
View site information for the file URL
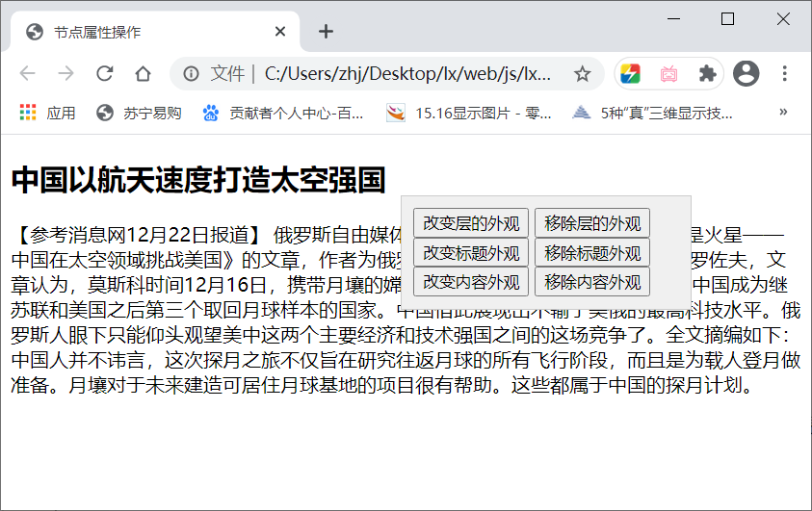(191, 74)
